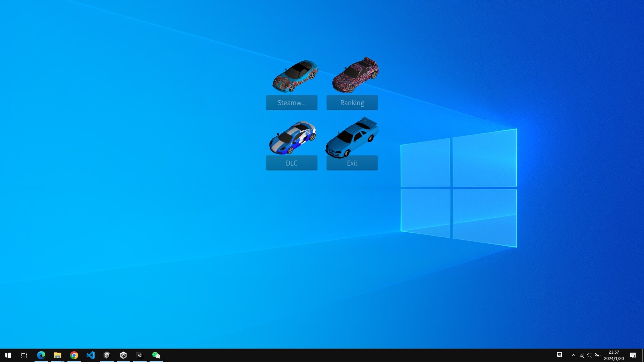
Task: Open Task View from the taskbar
Action: click(x=24, y=355)
